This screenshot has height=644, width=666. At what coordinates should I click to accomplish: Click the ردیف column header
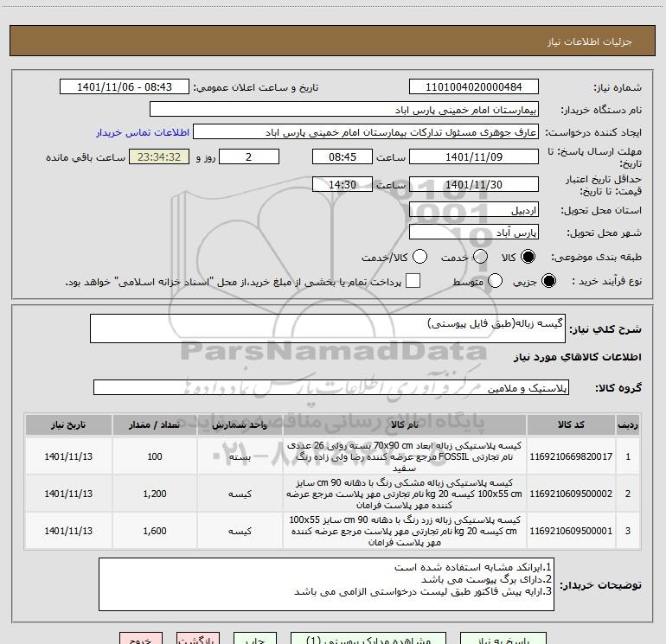pyautogui.click(x=628, y=425)
